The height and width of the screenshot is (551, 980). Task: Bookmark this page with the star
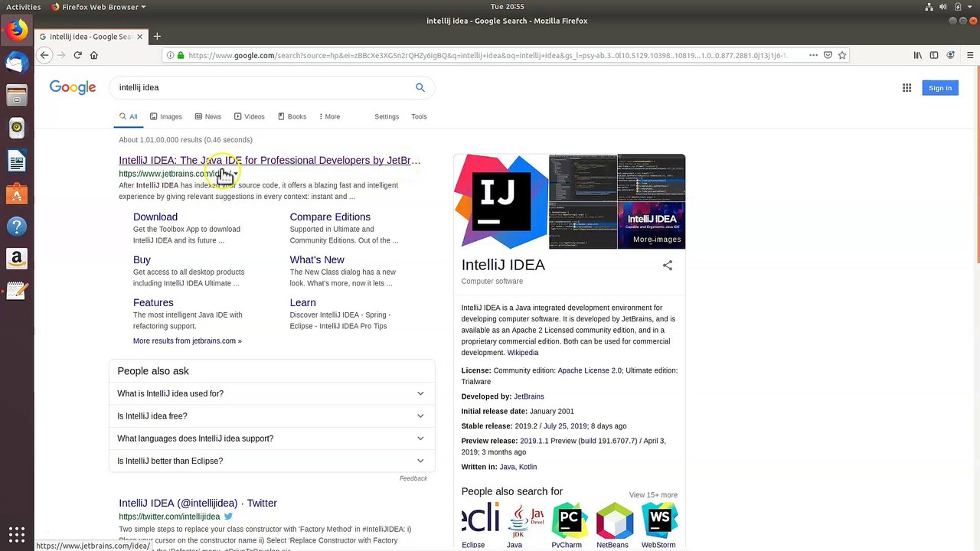coord(842,55)
